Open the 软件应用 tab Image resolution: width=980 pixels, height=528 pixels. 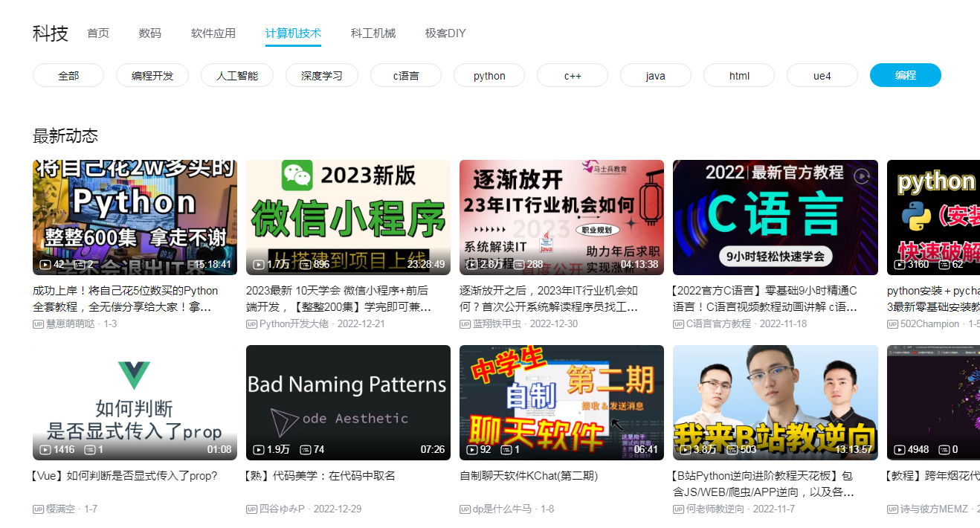[x=213, y=33]
